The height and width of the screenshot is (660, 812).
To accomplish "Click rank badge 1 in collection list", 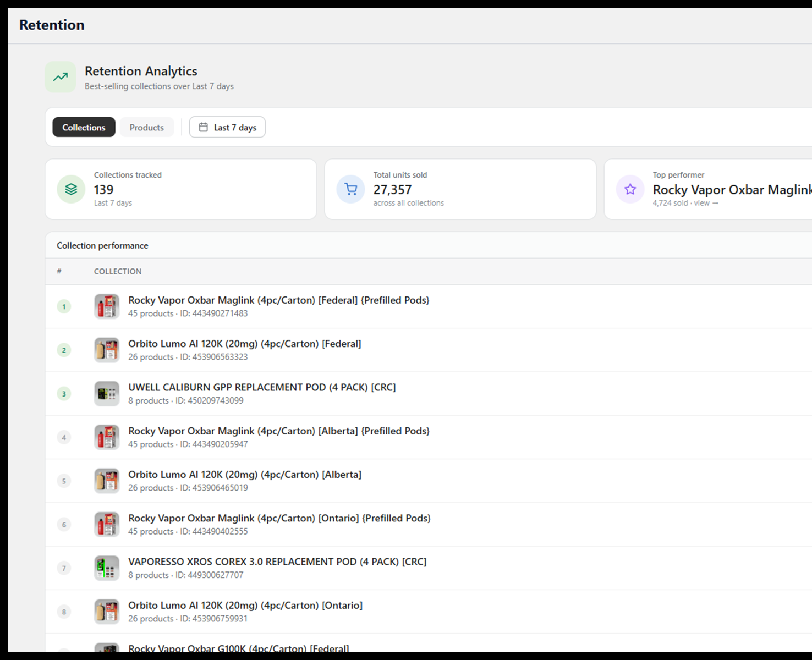I will [64, 306].
